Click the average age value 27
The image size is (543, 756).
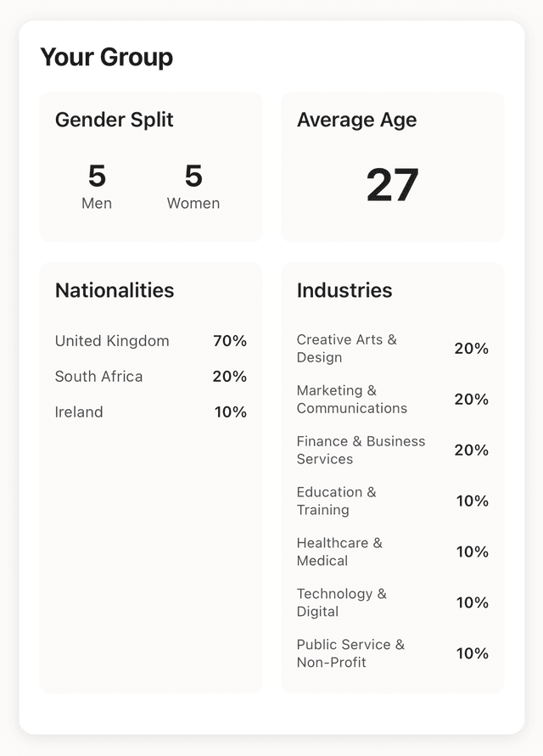click(x=392, y=185)
